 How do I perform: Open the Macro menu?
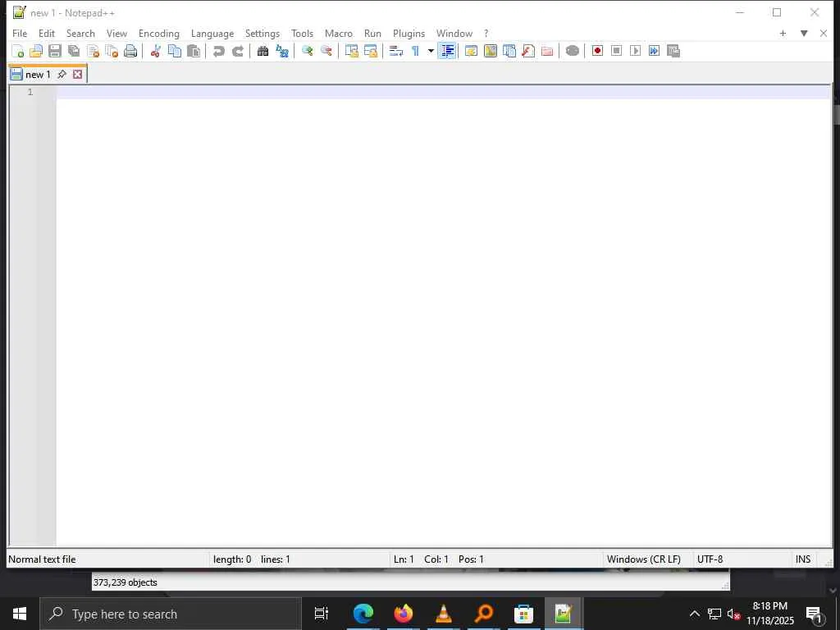[x=339, y=33]
